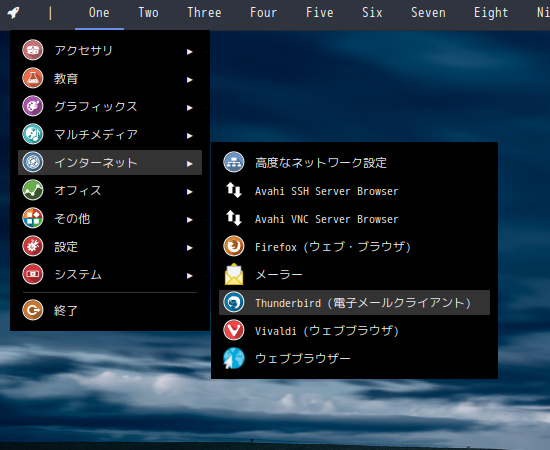Click the 終了 logout icon

click(33, 310)
